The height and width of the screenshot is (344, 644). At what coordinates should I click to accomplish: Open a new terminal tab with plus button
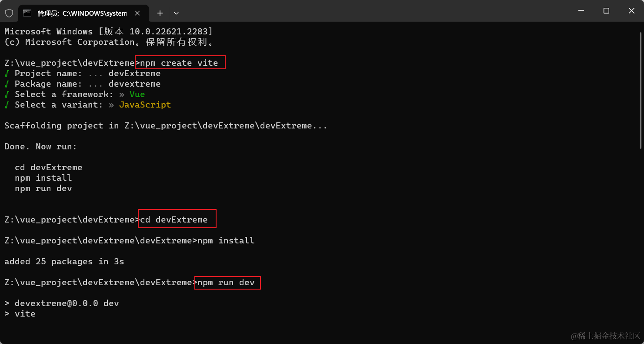click(160, 13)
